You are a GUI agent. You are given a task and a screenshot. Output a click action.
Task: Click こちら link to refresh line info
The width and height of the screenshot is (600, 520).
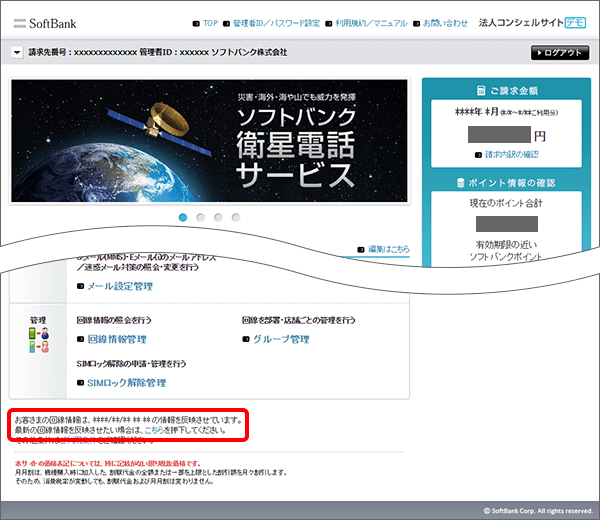(x=154, y=430)
